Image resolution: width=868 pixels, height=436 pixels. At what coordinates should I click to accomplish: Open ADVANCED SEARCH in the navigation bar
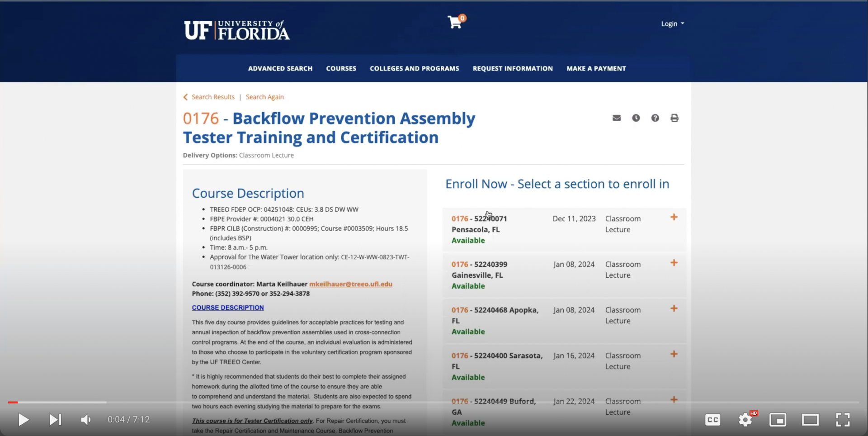pyautogui.click(x=280, y=68)
